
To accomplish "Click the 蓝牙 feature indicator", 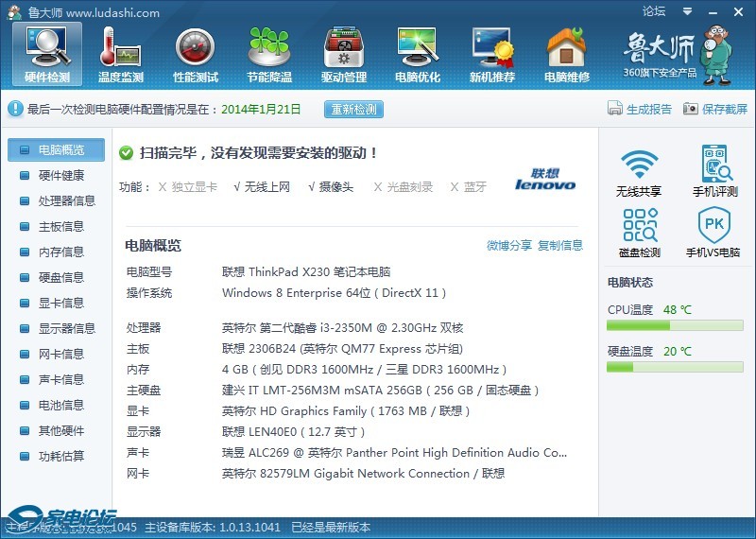I will pos(468,186).
